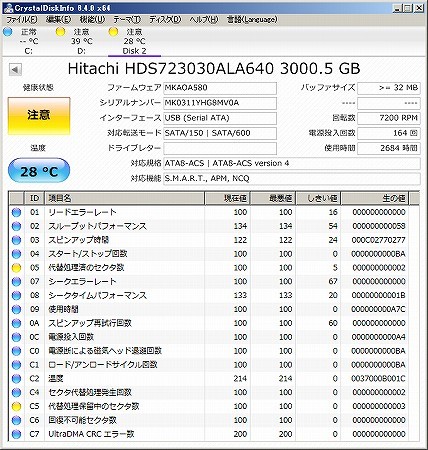
Task: Click the ID column header
Action: click(35, 198)
